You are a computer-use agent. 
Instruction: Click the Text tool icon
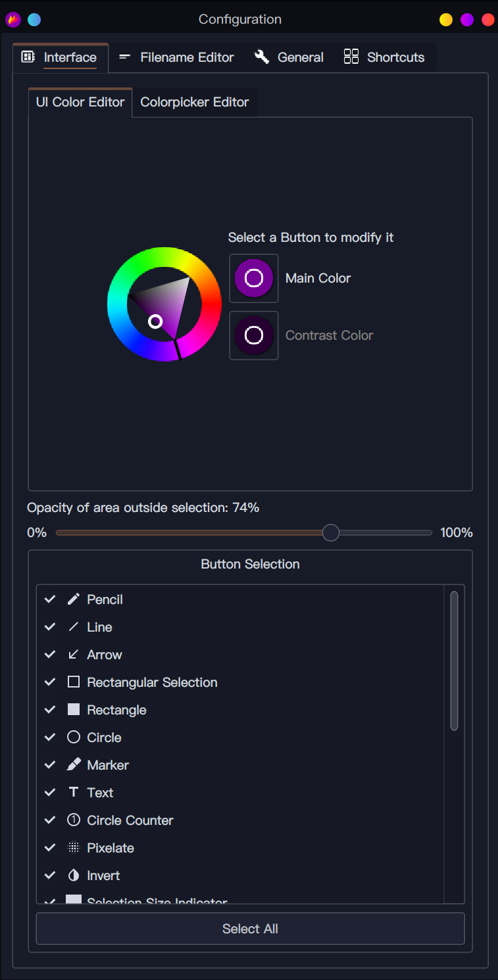coord(74,793)
